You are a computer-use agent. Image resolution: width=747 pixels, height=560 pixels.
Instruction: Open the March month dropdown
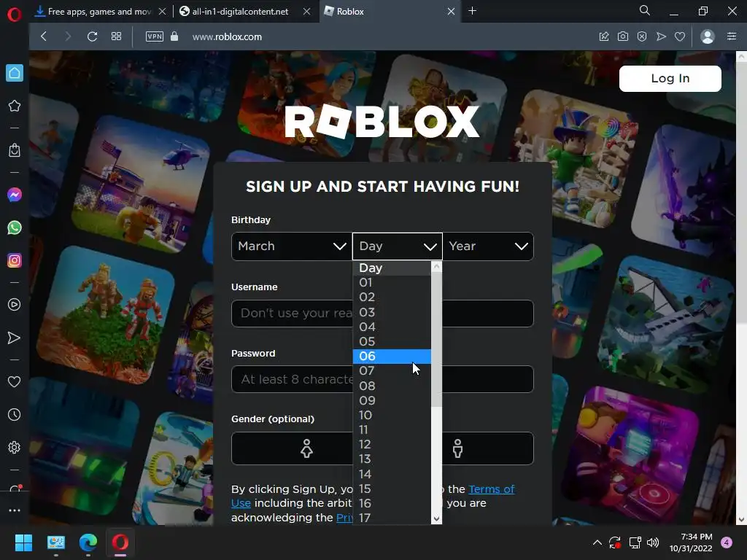point(292,246)
